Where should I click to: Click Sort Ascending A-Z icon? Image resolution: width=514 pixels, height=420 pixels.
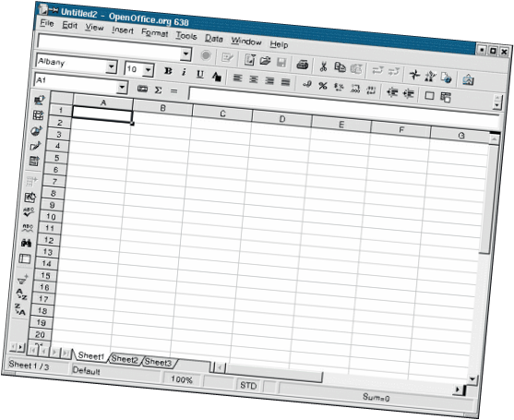point(21,294)
